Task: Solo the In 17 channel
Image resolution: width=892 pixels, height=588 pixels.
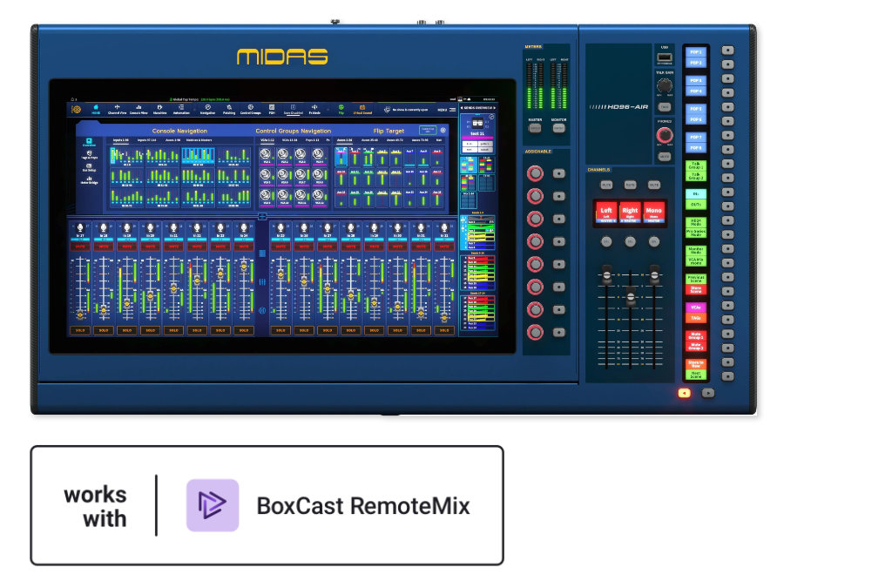Action: [80, 330]
